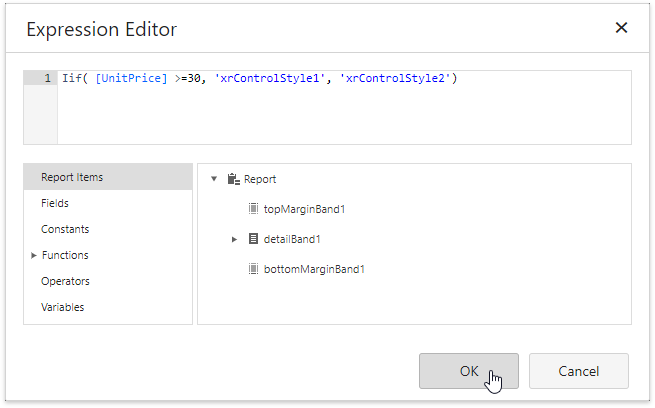Show the Operators category
This screenshot has width=655, height=408.
point(65,281)
